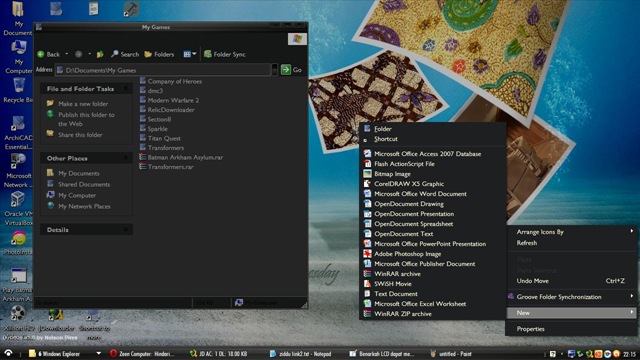Select the ArchiCAD Essential desktop icon

tap(18, 133)
